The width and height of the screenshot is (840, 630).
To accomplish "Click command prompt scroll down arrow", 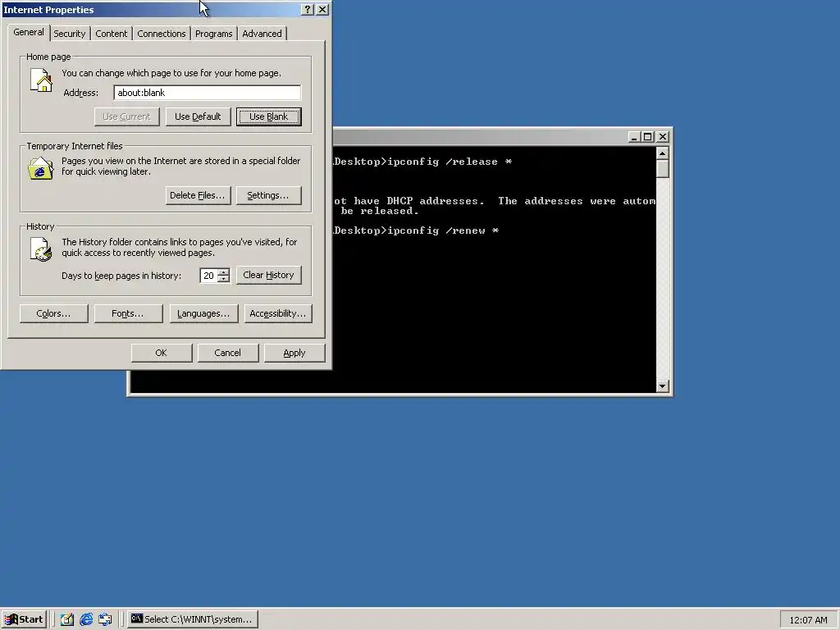I will 663,386.
